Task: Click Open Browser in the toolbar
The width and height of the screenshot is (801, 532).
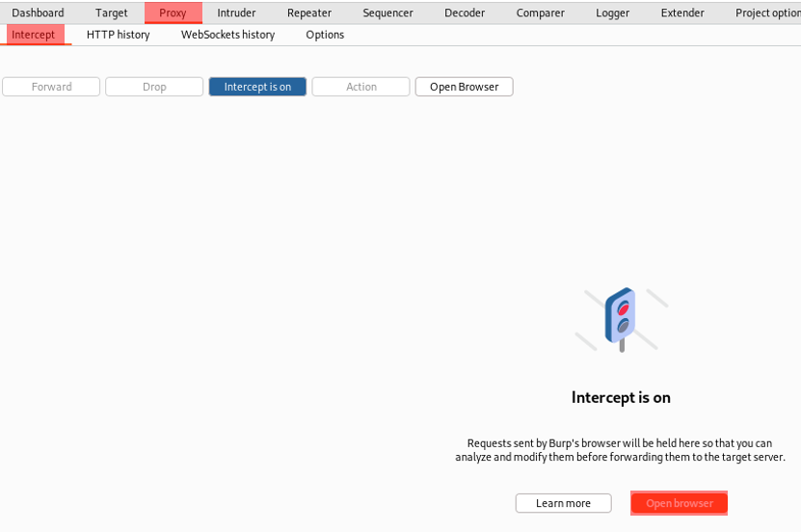Action: tap(465, 87)
